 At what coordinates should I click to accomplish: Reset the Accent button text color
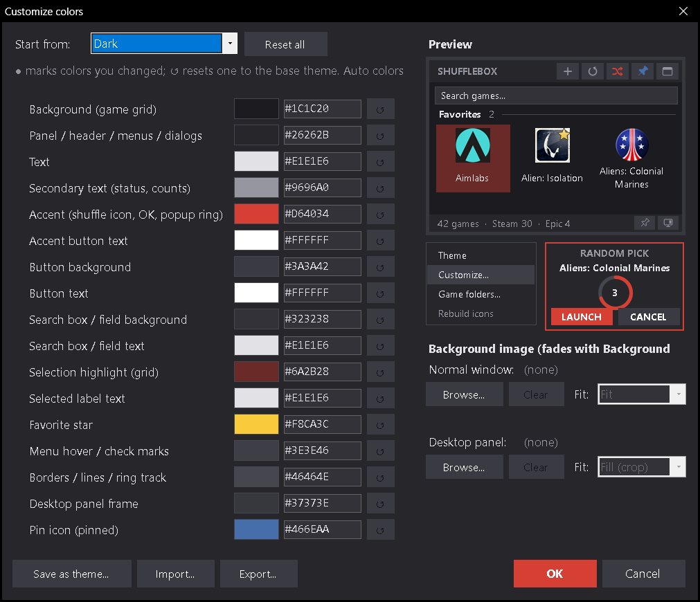click(380, 241)
